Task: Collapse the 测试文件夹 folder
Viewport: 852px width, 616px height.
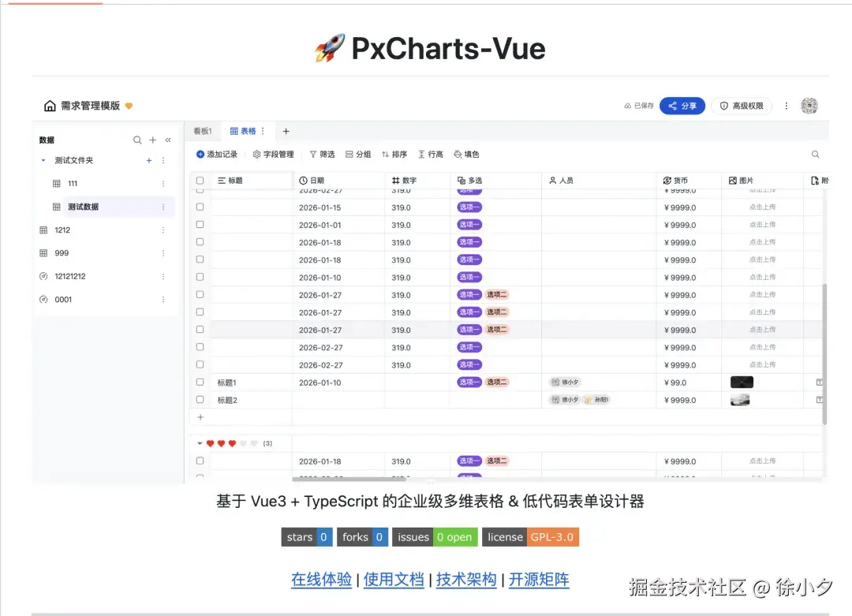Action: pos(43,160)
